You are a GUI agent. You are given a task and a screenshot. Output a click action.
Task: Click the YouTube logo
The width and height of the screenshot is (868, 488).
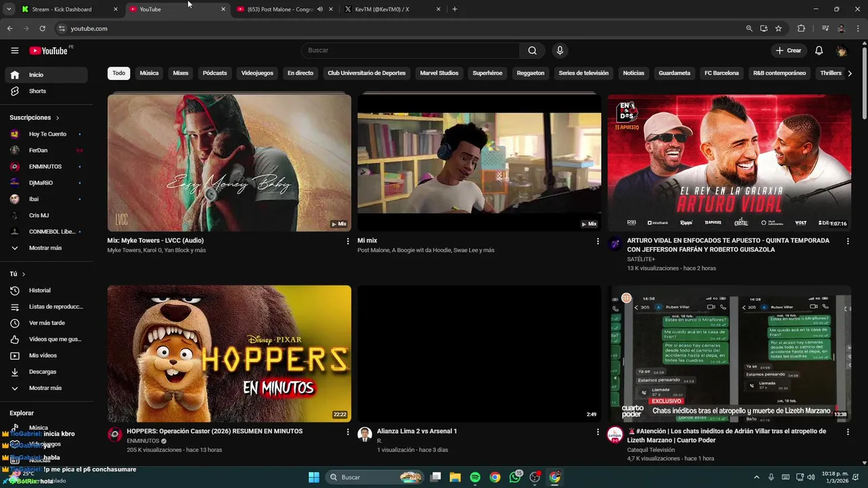48,51
